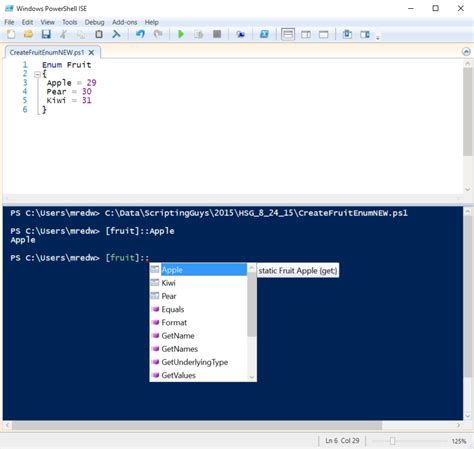Open the Help menu
Screen dimensions: 474x449
[x=152, y=22]
